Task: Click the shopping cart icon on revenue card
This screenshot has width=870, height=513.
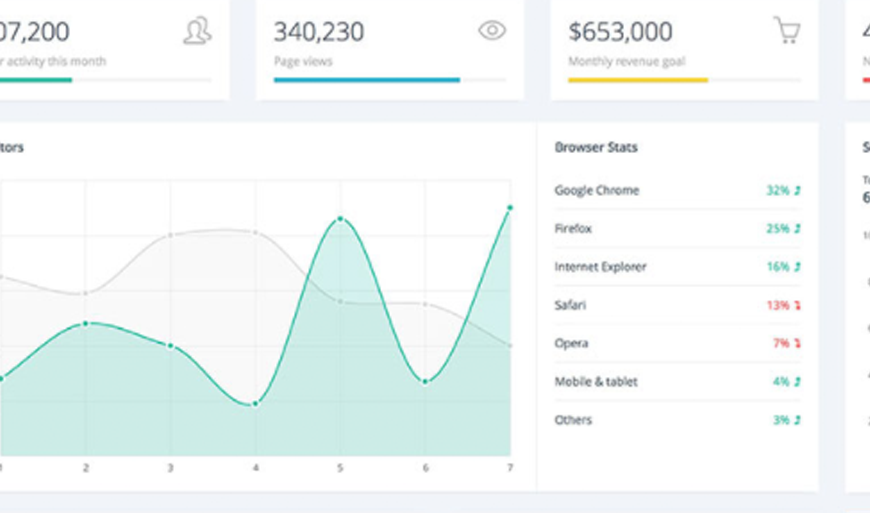Action: (787, 30)
